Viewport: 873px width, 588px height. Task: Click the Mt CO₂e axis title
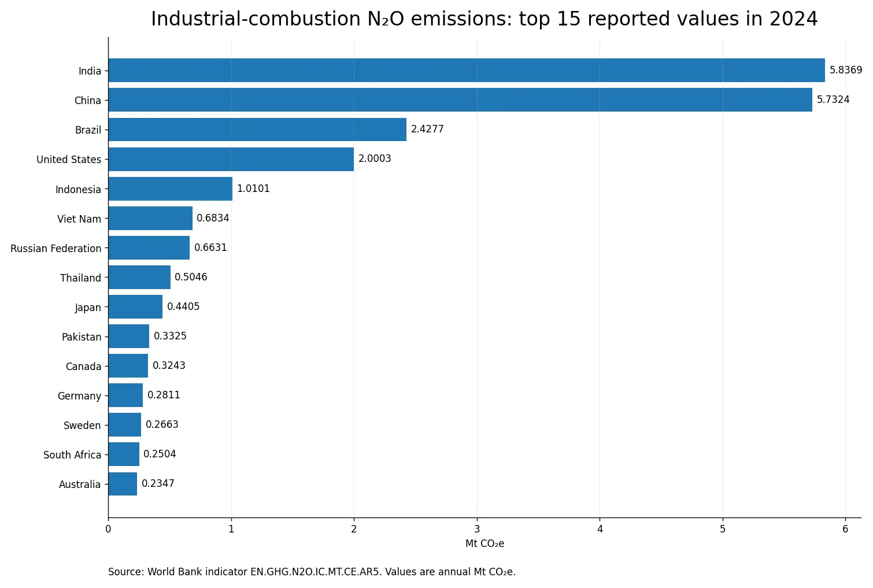(x=484, y=544)
